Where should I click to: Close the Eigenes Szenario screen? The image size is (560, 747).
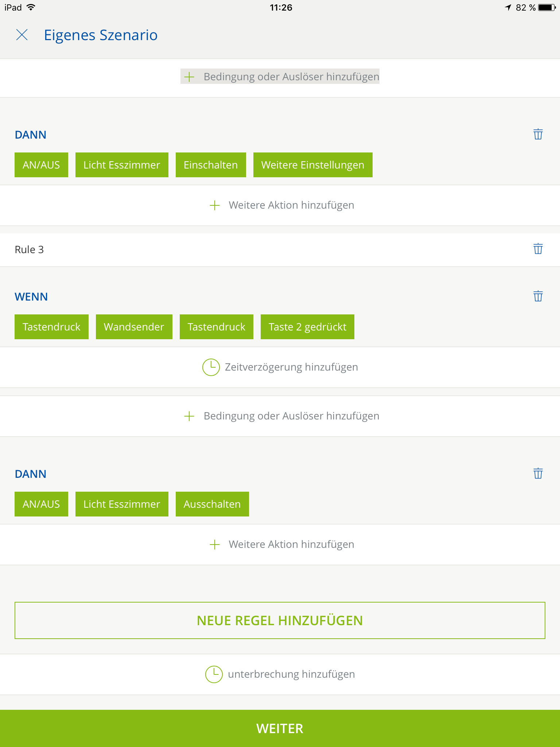click(x=22, y=35)
